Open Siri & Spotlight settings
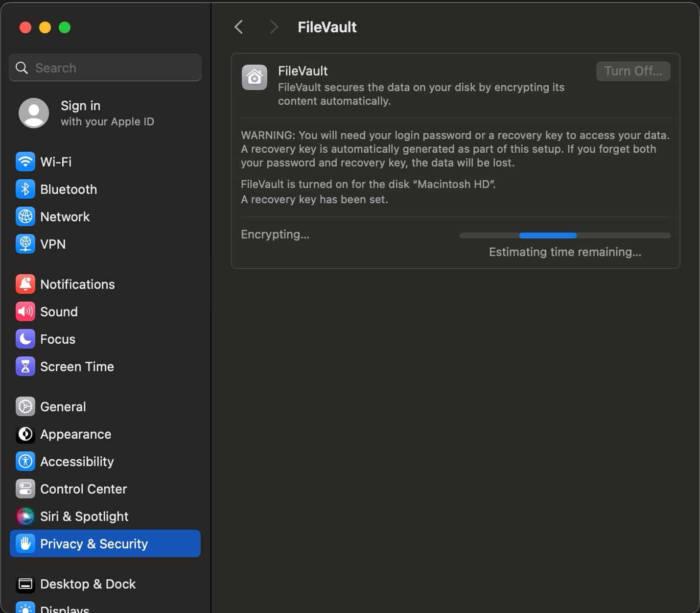The image size is (700, 613). tap(105, 516)
